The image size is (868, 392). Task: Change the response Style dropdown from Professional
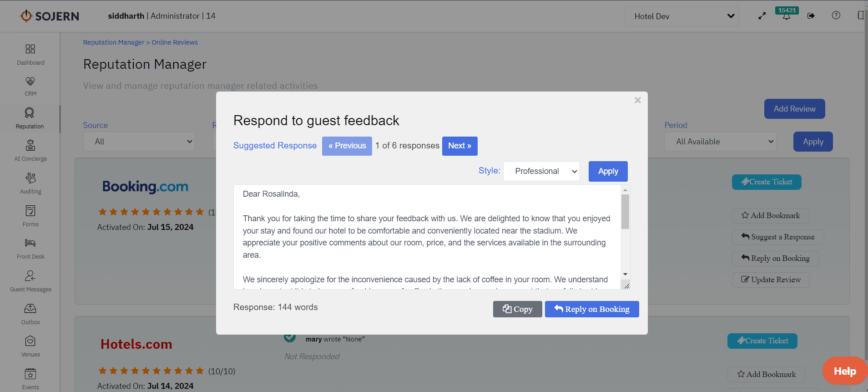(x=541, y=171)
